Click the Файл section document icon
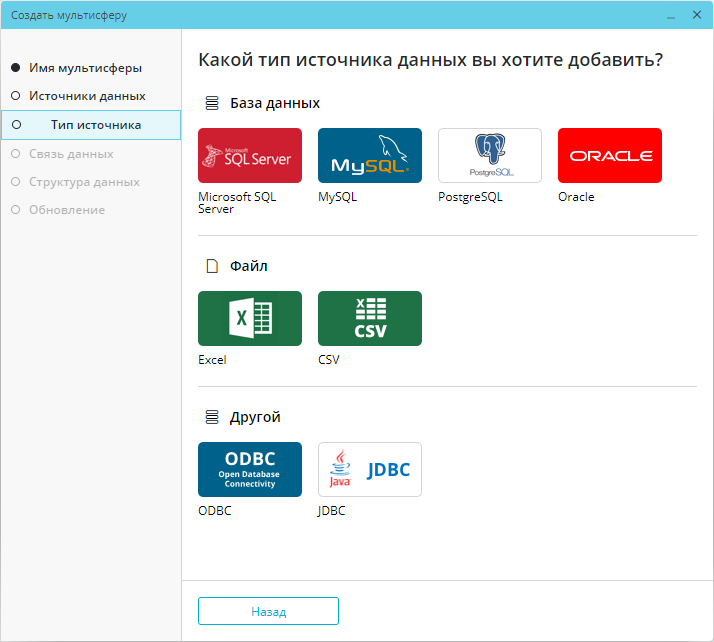714x642 pixels. pyautogui.click(x=211, y=266)
